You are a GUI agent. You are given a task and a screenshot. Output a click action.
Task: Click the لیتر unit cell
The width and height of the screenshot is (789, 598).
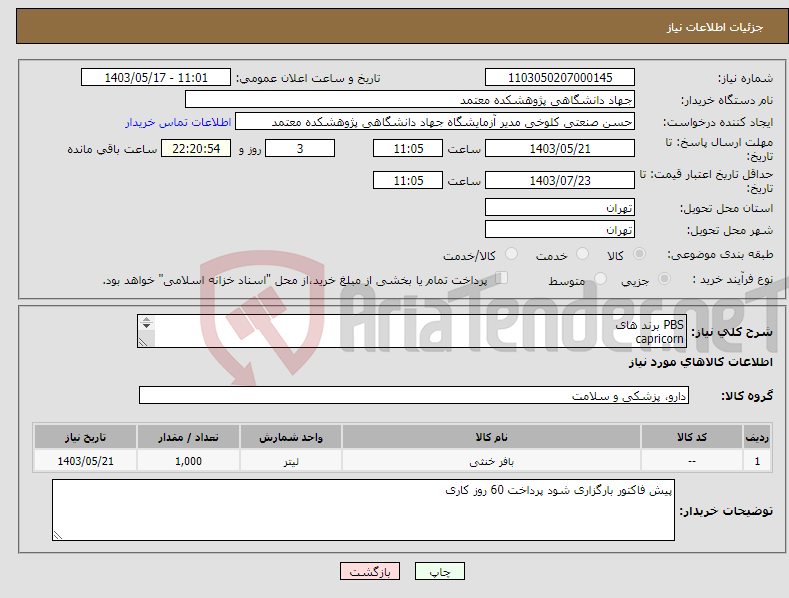(x=291, y=461)
